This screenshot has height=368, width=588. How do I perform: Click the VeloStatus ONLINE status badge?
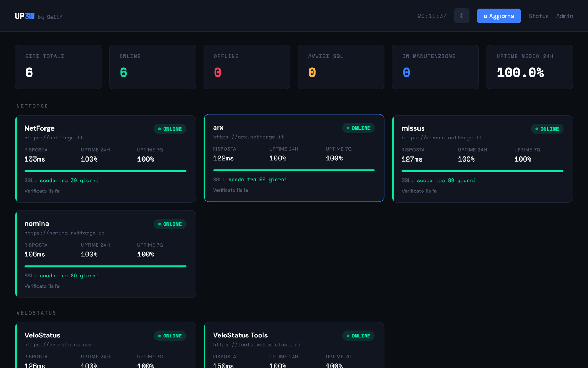(170, 336)
